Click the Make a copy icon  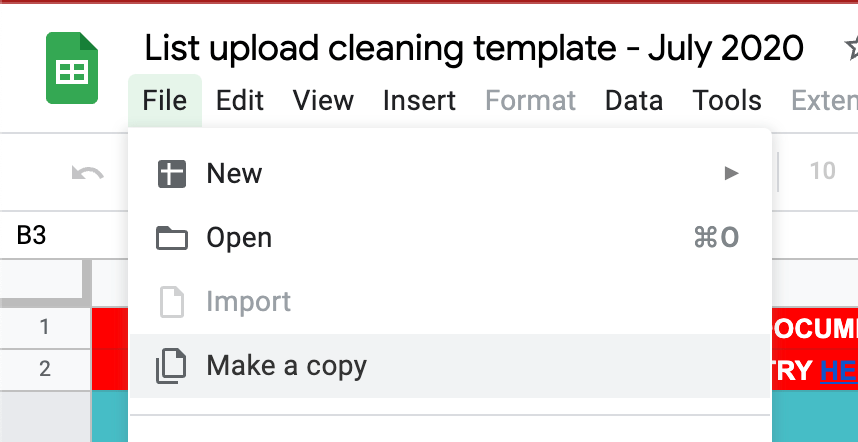(172, 366)
